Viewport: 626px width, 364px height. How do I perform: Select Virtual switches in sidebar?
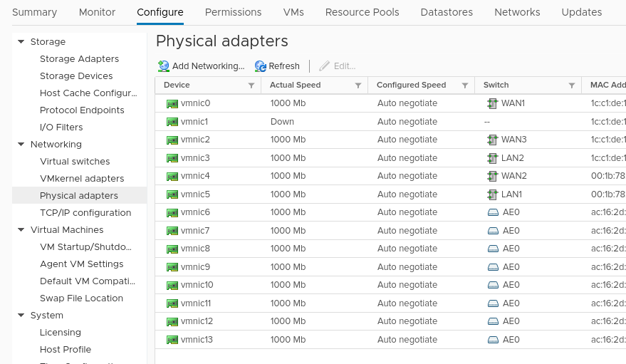tap(75, 162)
